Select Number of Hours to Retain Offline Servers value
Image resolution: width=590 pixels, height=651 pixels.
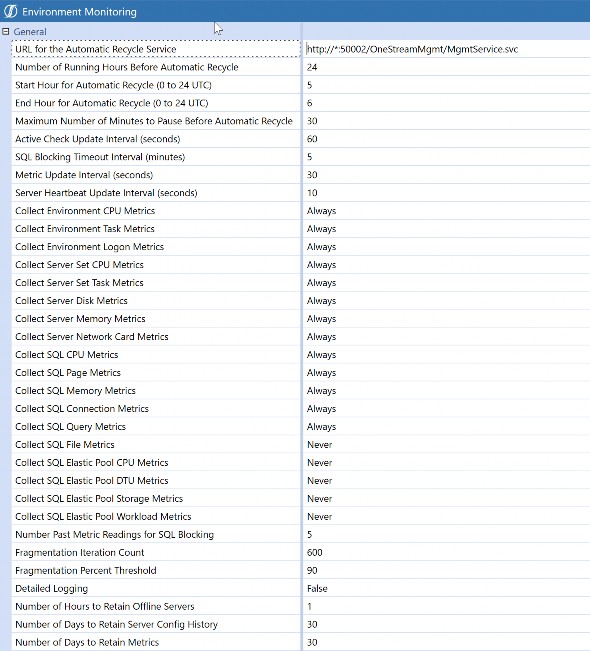point(446,607)
